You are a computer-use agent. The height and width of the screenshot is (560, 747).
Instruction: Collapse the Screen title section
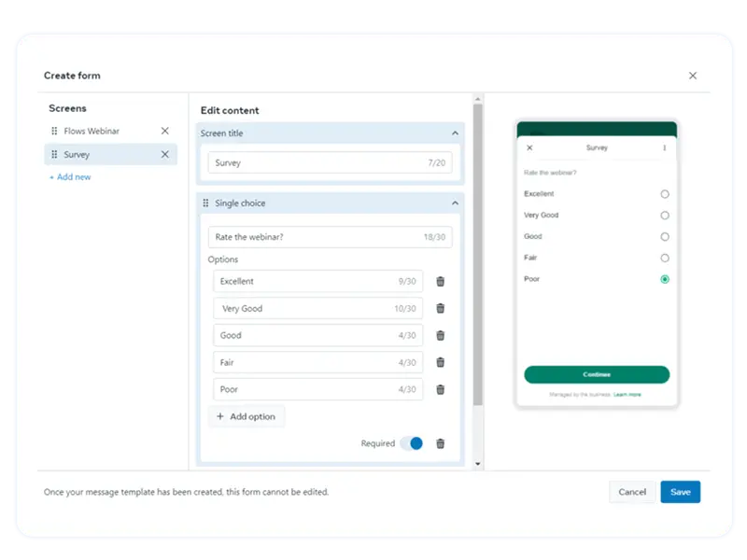click(455, 133)
